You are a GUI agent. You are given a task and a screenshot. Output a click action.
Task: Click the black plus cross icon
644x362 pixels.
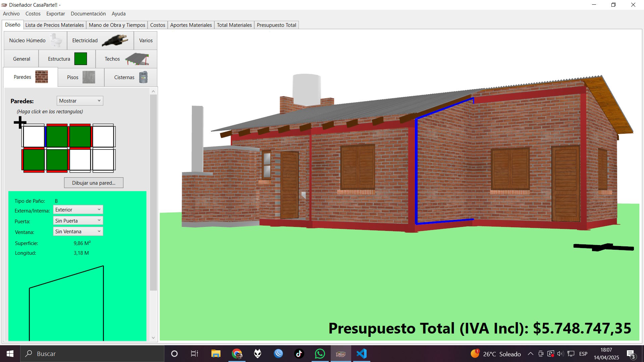pos(20,122)
